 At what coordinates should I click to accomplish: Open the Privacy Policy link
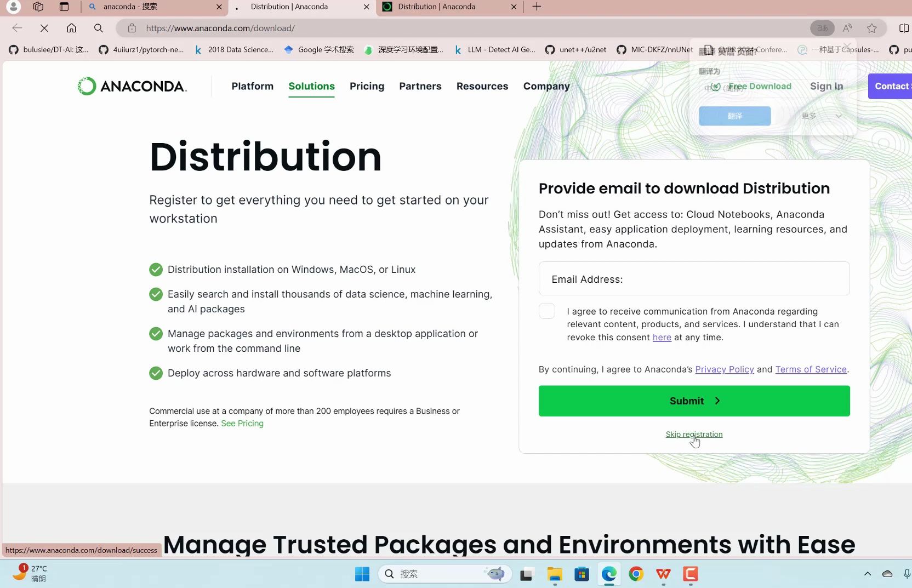point(725,369)
